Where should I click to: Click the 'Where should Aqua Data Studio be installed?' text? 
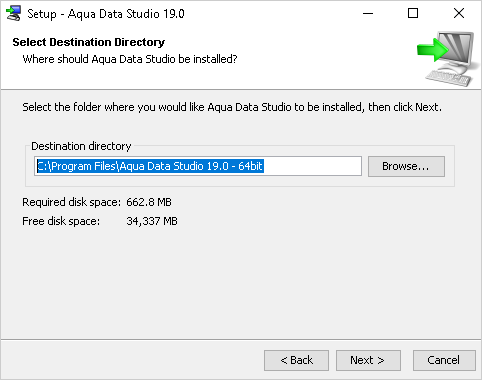coord(130,59)
